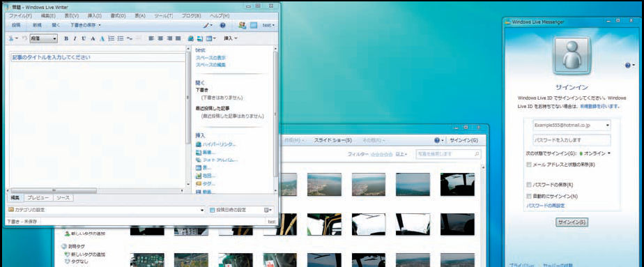644x267 pixels.
Task: Click the Photo Gallery search box
Action: coord(448,155)
